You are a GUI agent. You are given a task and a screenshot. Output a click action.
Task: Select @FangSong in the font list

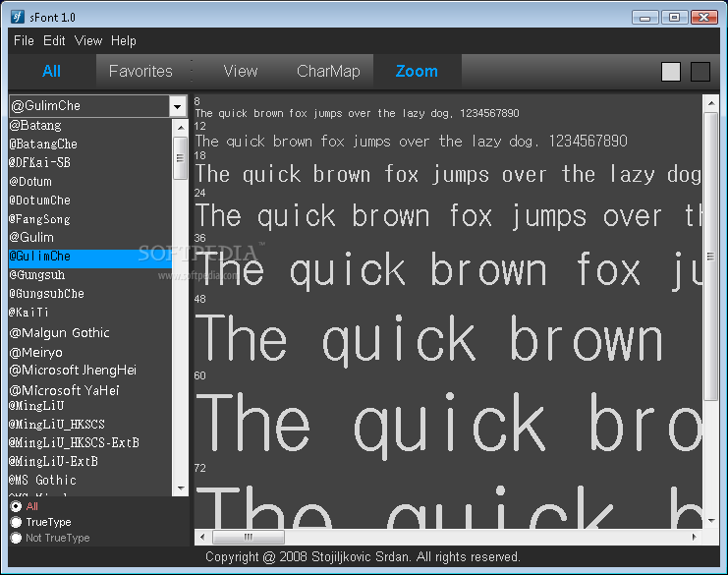tap(90, 219)
